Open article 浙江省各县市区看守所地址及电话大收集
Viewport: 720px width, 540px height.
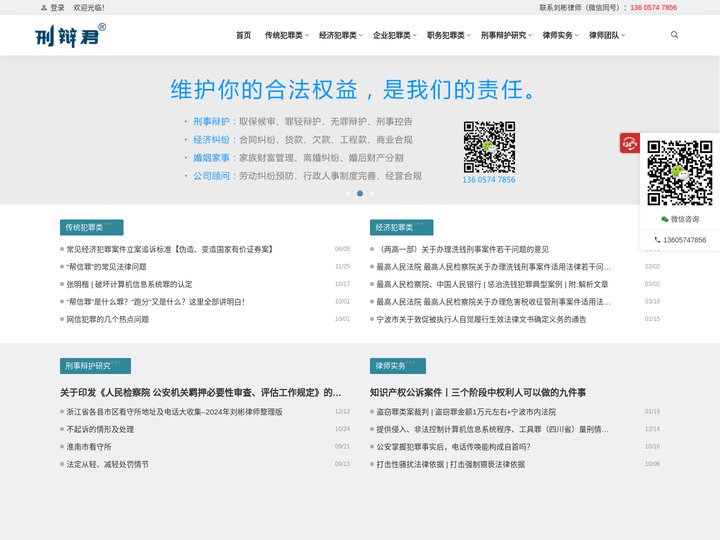174,412
